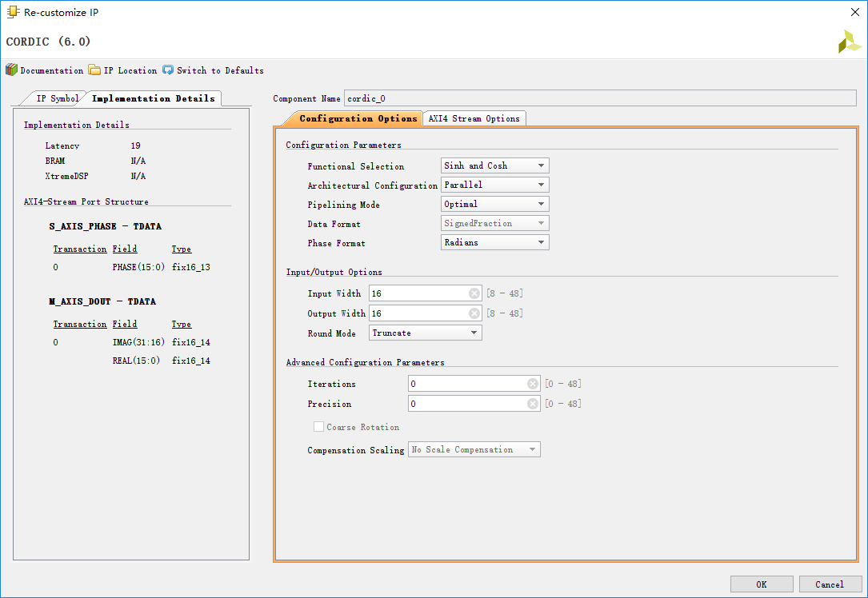Expand Architectural Configuration dropdown

pyautogui.click(x=494, y=185)
